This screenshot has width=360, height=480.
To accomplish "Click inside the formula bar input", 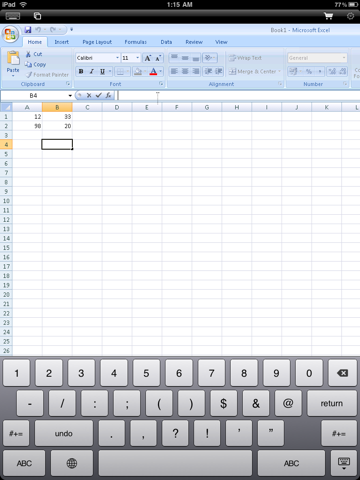I will (x=238, y=96).
